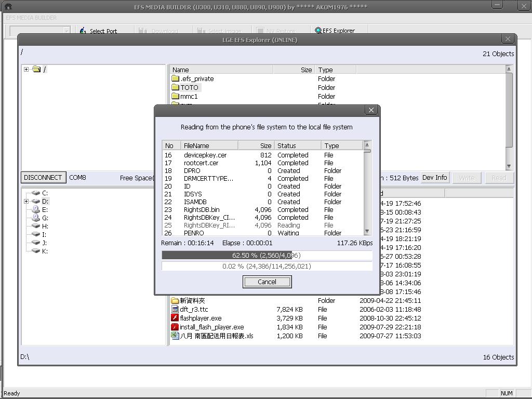Click the 新資料夾 folder icon
532x399 pixels.
coord(175,300)
